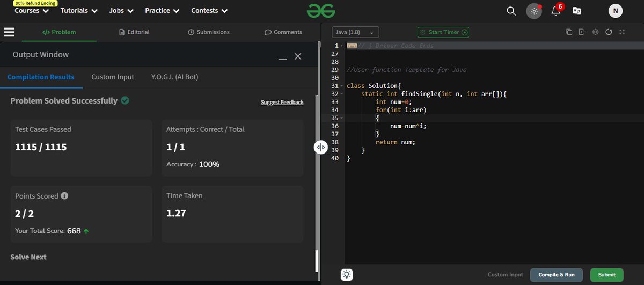The width and height of the screenshot is (644, 285).
Task: Click the panel splitter handle
Action: [x=320, y=148]
